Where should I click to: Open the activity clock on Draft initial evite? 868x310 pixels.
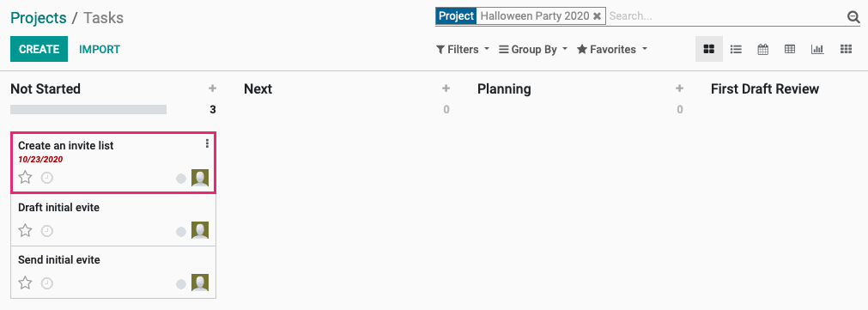tap(47, 231)
